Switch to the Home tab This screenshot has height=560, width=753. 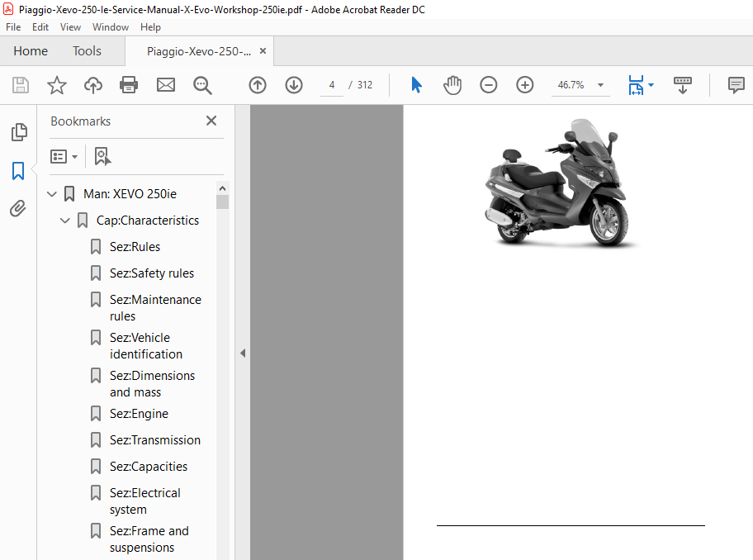[x=31, y=51]
